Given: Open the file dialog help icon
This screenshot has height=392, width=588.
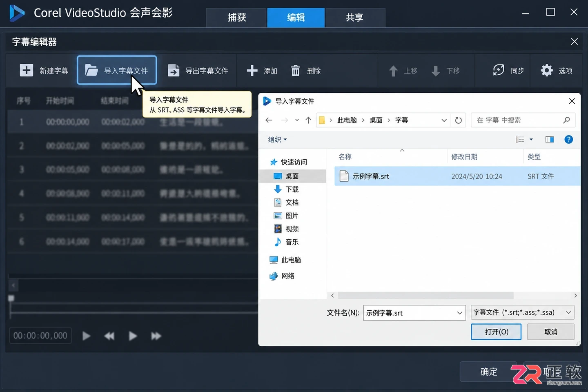Looking at the screenshot, I should pos(568,140).
